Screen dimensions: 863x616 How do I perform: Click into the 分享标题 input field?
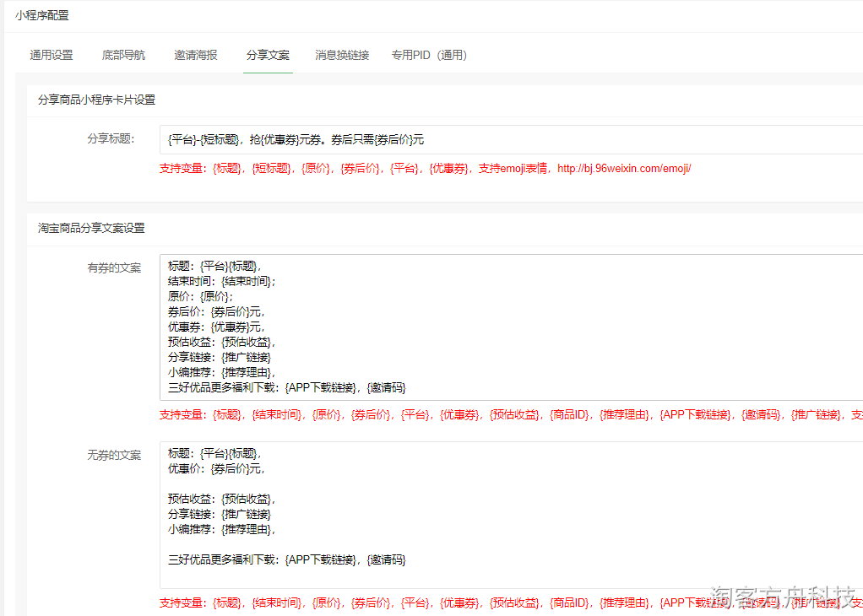tap(512, 140)
